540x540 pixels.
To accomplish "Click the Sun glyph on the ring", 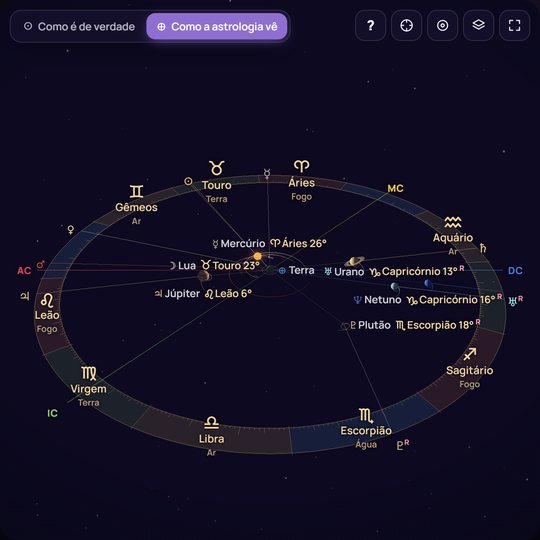I will pyautogui.click(x=188, y=181).
